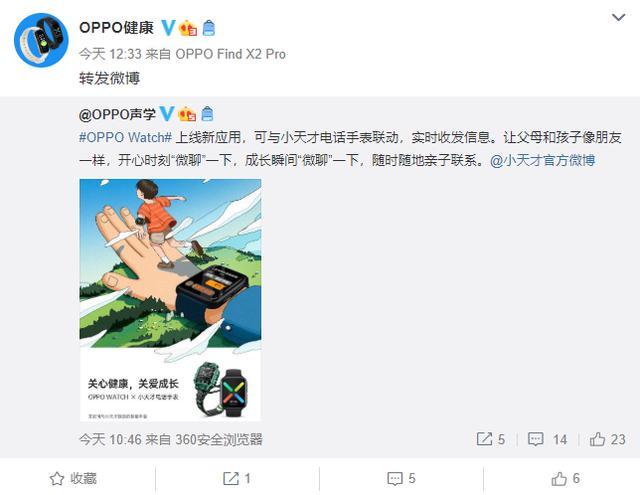Open the OPPO健康 username link
This screenshot has height=495, width=640.
(116, 28)
